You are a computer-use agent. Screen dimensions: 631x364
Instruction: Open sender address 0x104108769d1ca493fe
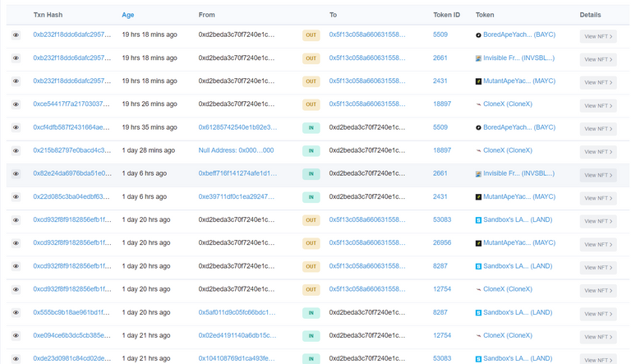237,358
